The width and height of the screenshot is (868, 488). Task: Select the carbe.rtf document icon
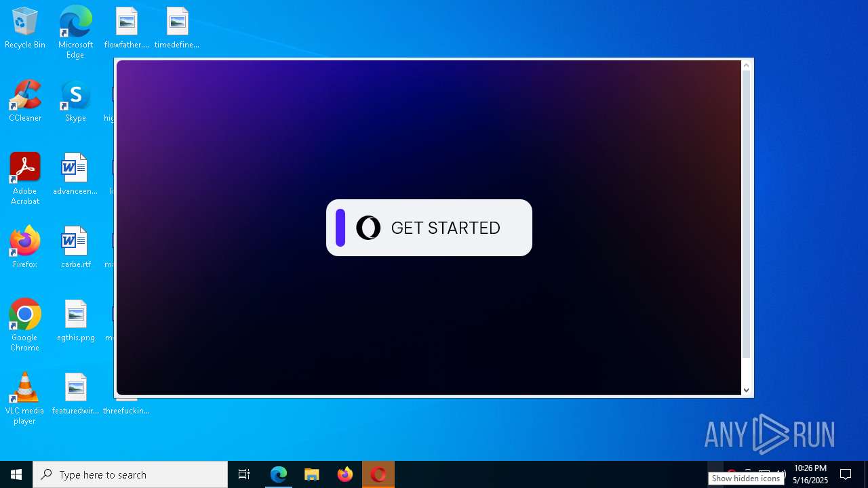coord(75,248)
